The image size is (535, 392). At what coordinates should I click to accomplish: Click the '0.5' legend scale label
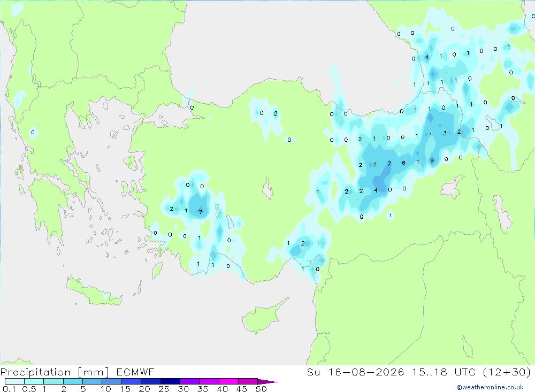(29, 389)
